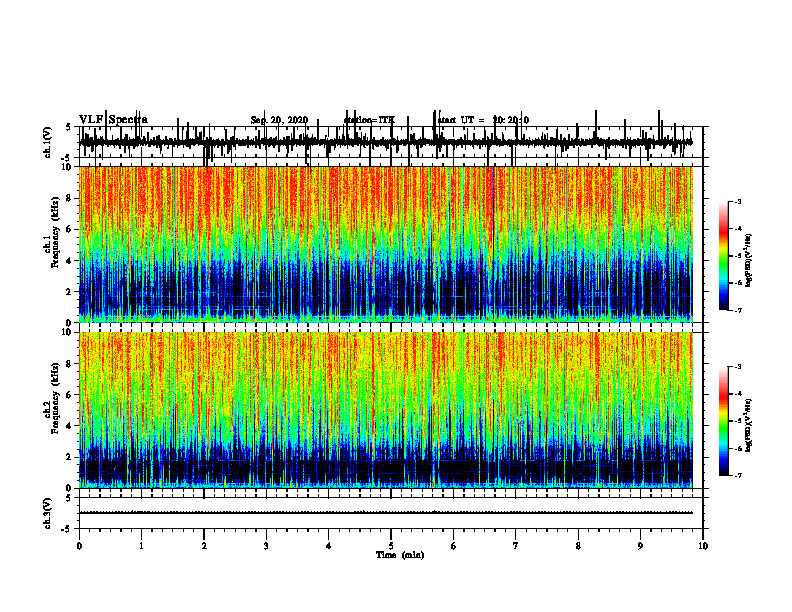Screen dimensions: 792x612
Task: Click the "-3" tick on ch.1 color bar
Action: (x=738, y=202)
